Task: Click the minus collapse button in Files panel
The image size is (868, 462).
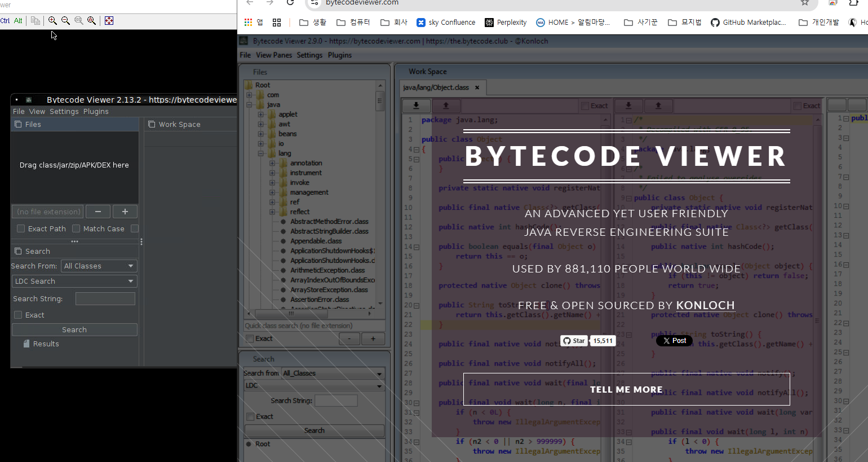Action: 98,212
